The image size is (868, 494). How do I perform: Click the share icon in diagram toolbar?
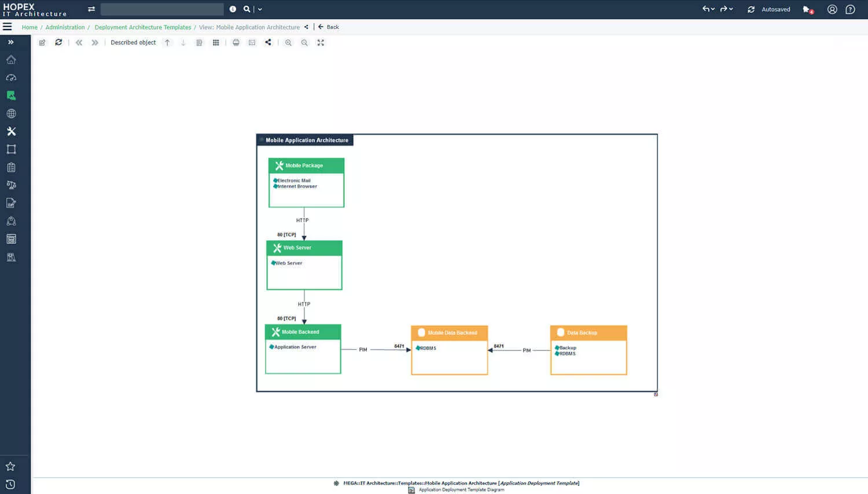click(268, 42)
